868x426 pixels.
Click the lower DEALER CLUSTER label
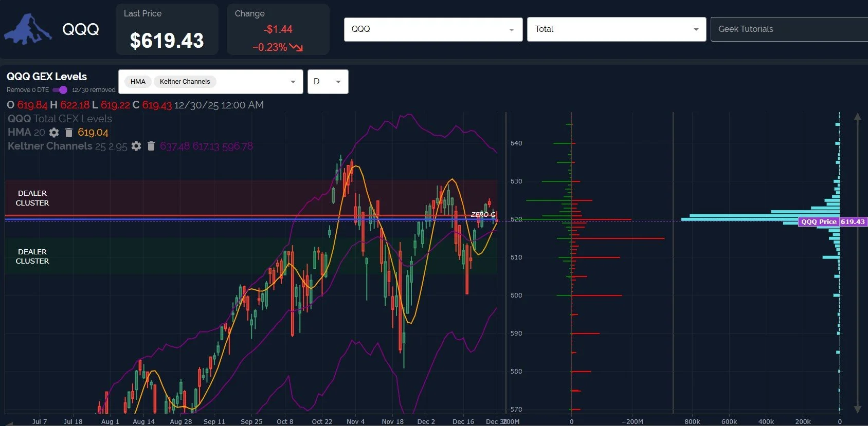[x=32, y=256]
